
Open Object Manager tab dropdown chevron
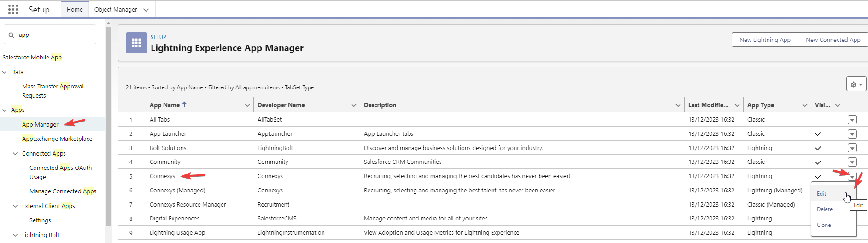point(146,10)
